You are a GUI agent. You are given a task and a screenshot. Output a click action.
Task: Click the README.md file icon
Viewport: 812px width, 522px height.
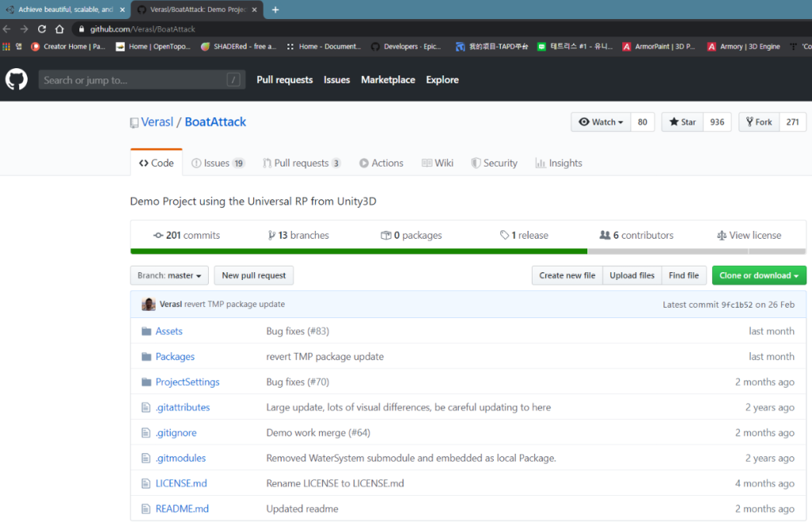146,509
